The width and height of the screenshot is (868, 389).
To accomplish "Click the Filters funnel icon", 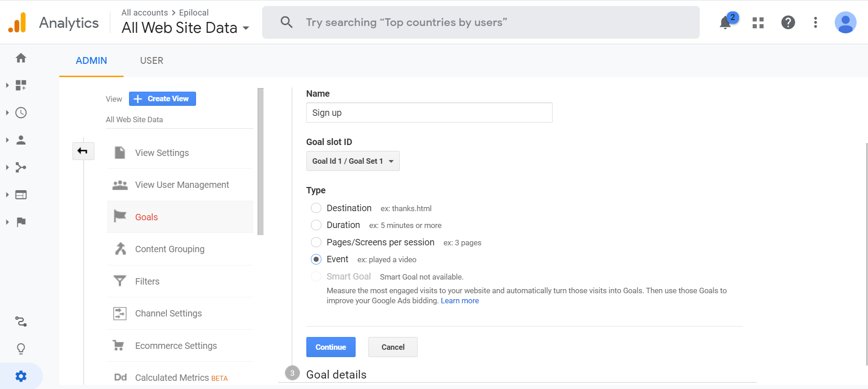I will click(x=120, y=281).
